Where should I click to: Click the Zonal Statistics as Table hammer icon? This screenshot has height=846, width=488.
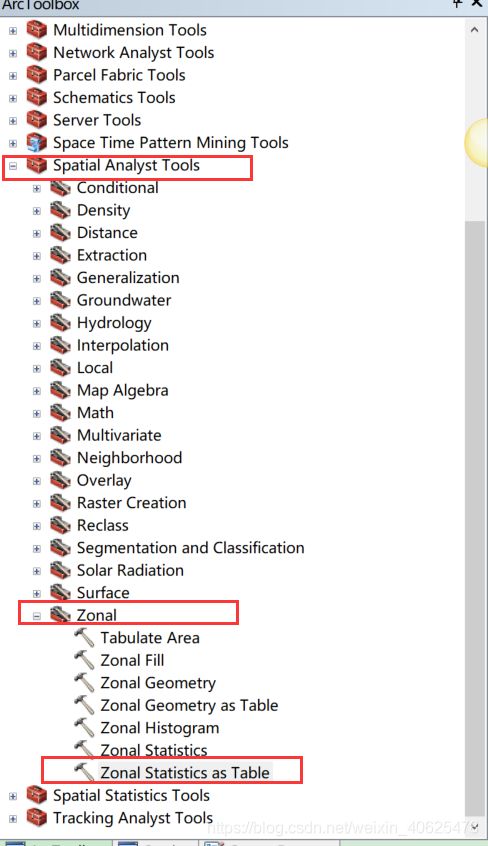(84, 772)
